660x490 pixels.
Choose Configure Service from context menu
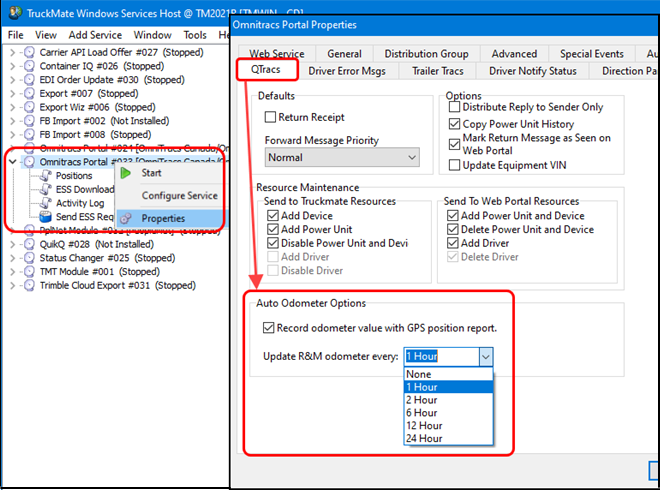(x=179, y=196)
